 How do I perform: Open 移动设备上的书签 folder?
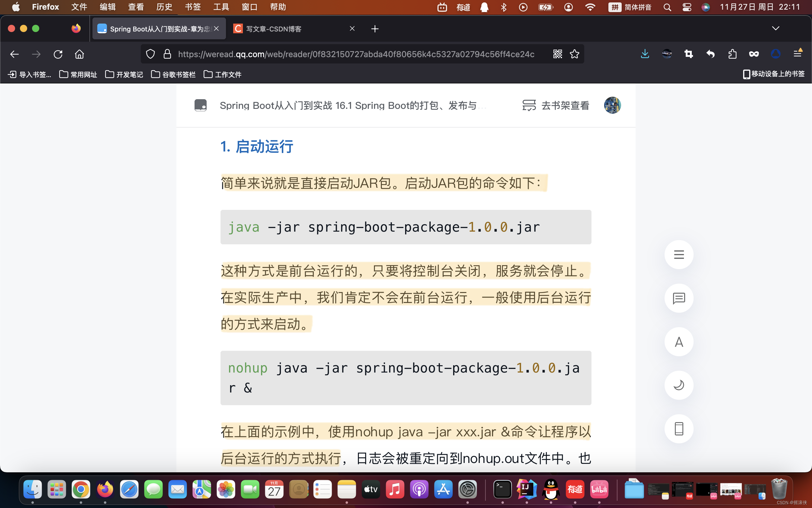pyautogui.click(x=773, y=74)
